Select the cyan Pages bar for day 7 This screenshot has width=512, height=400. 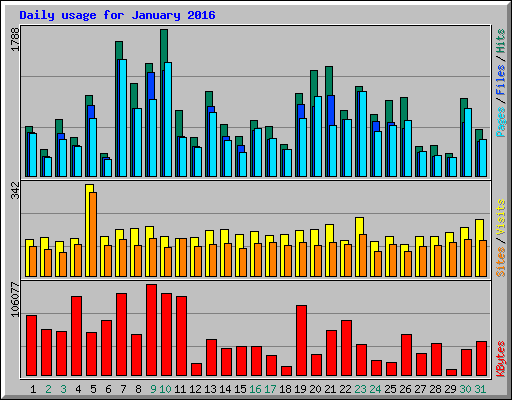[123, 118]
